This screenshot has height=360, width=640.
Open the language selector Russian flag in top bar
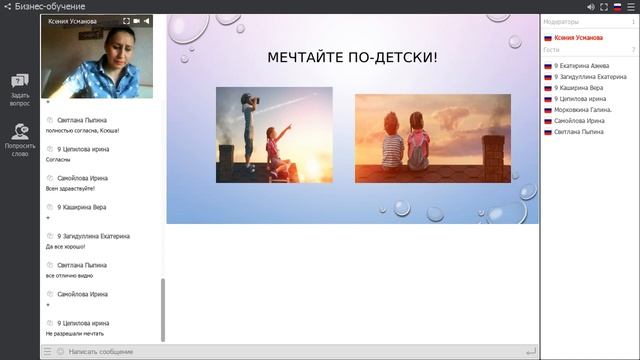click(x=617, y=7)
